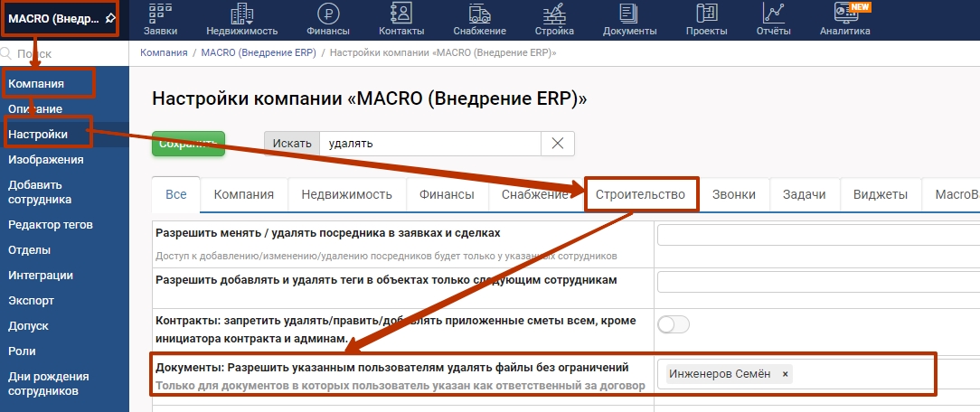Click the green Сохранить button
The image size is (980, 412).
pyautogui.click(x=188, y=144)
